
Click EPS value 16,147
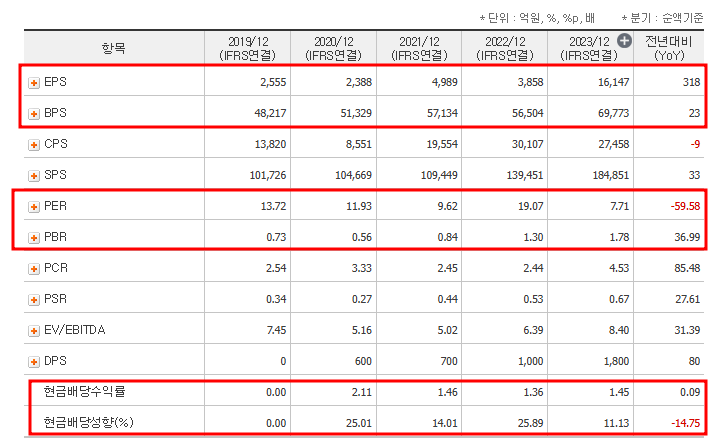click(614, 83)
